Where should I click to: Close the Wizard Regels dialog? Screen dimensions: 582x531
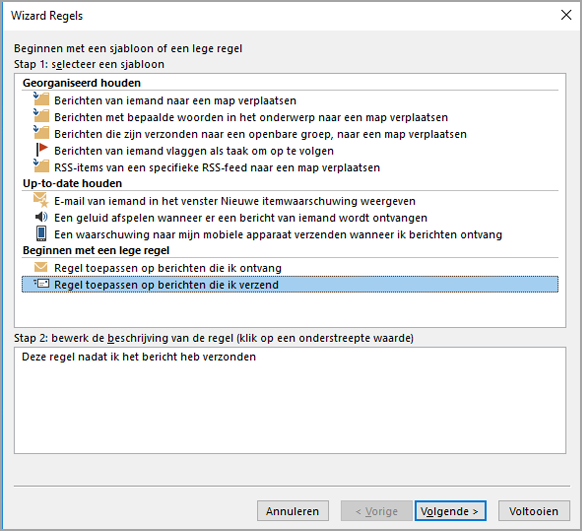566,15
